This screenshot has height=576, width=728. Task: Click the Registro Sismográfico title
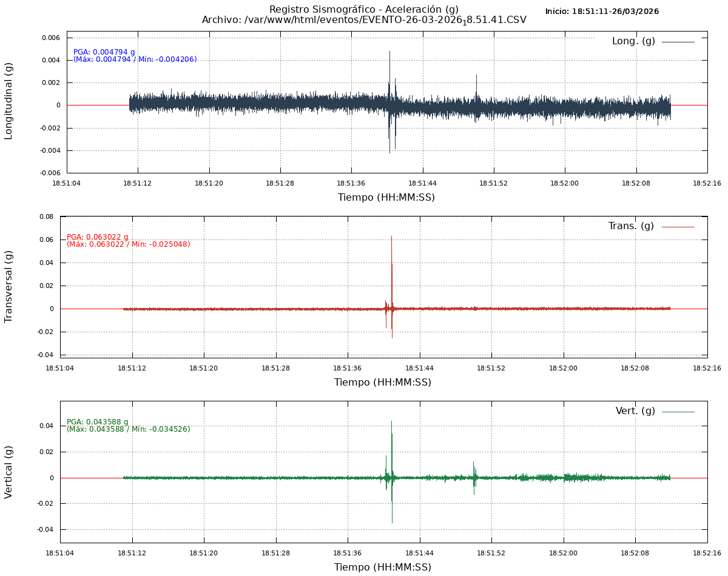[x=364, y=9]
